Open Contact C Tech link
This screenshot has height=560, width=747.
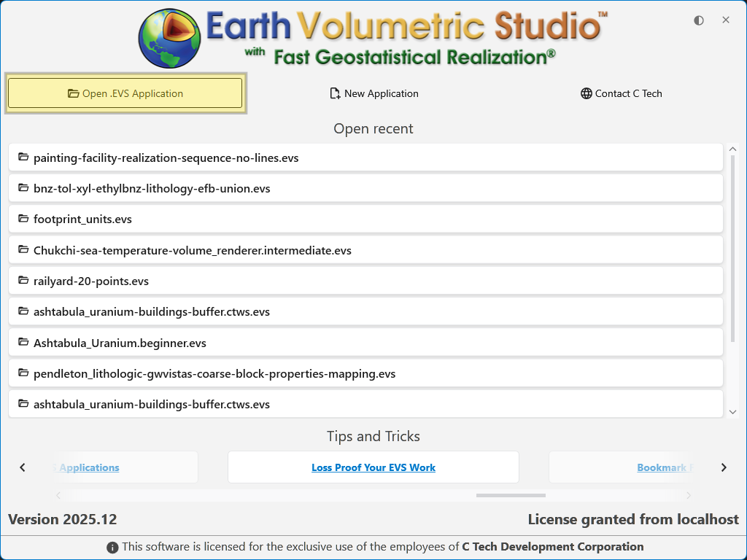pos(622,93)
